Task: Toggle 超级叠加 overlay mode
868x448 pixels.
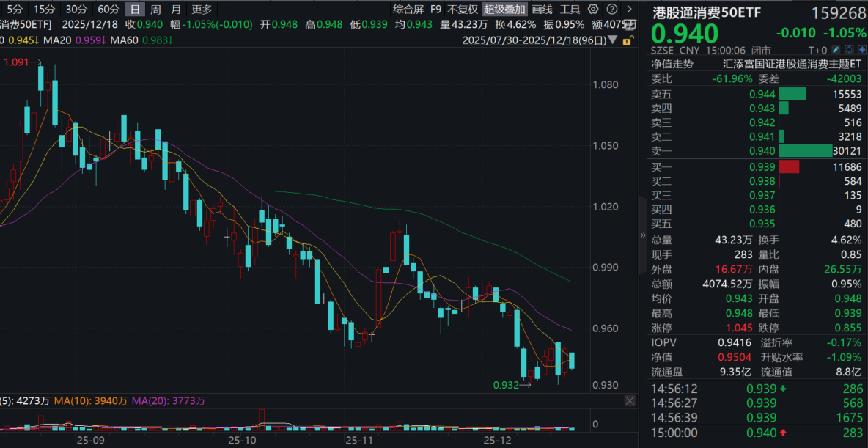Action: pyautogui.click(x=504, y=9)
